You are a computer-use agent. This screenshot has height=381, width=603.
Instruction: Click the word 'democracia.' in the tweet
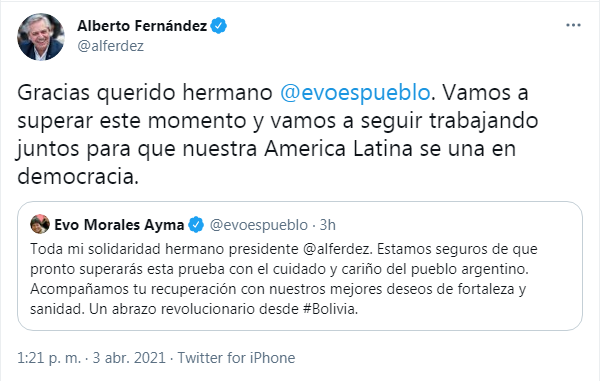[x=78, y=176]
